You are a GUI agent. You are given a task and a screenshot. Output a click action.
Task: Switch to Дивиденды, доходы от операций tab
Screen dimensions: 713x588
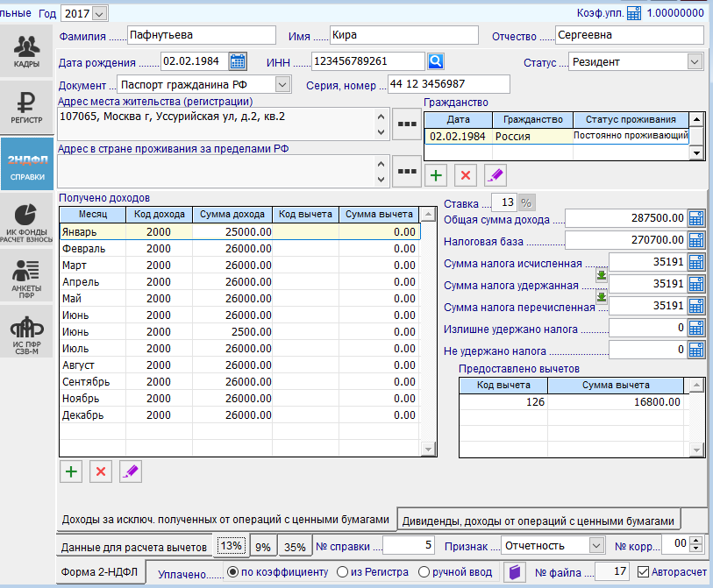[538, 521]
